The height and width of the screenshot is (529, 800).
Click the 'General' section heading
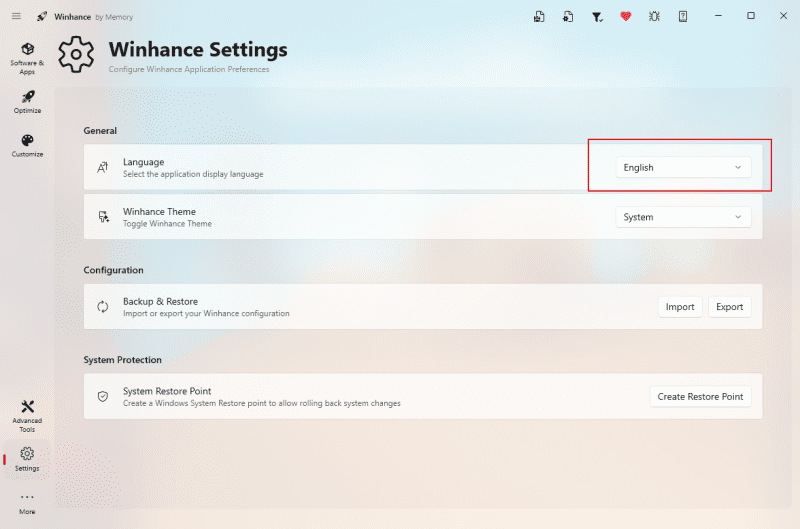click(x=100, y=131)
